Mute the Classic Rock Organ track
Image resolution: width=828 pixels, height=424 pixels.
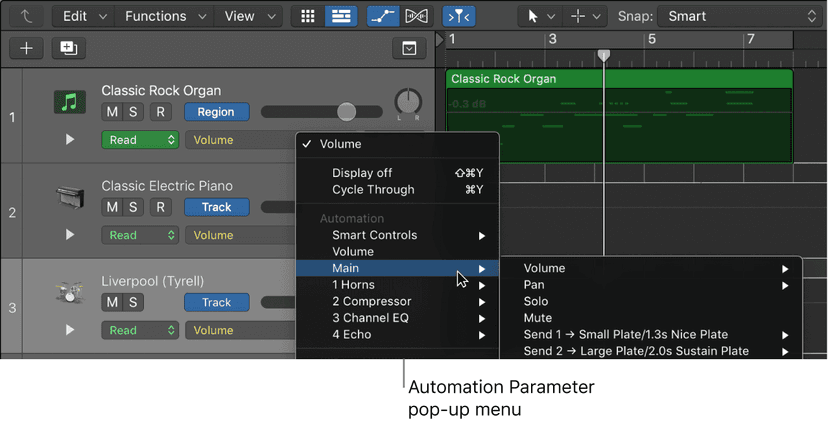tap(112, 112)
